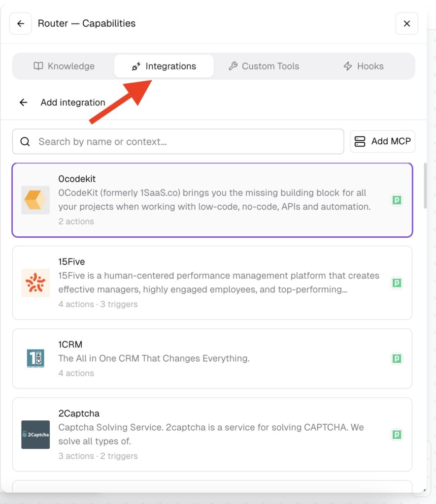Click the integrations list vertical scrollbar

click(x=425, y=186)
